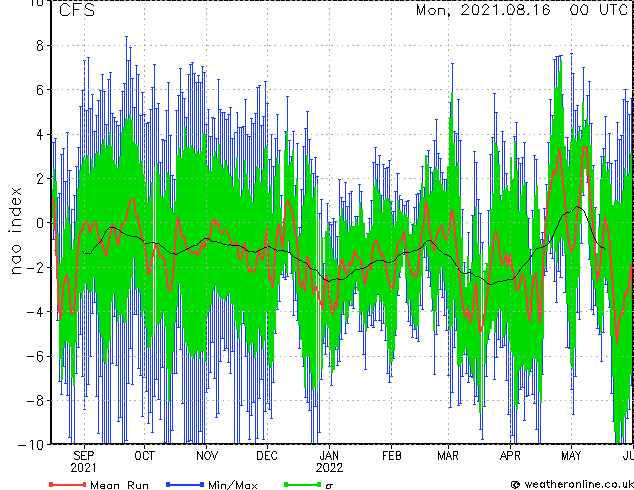Click the CFS model title text

click(x=77, y=10)
